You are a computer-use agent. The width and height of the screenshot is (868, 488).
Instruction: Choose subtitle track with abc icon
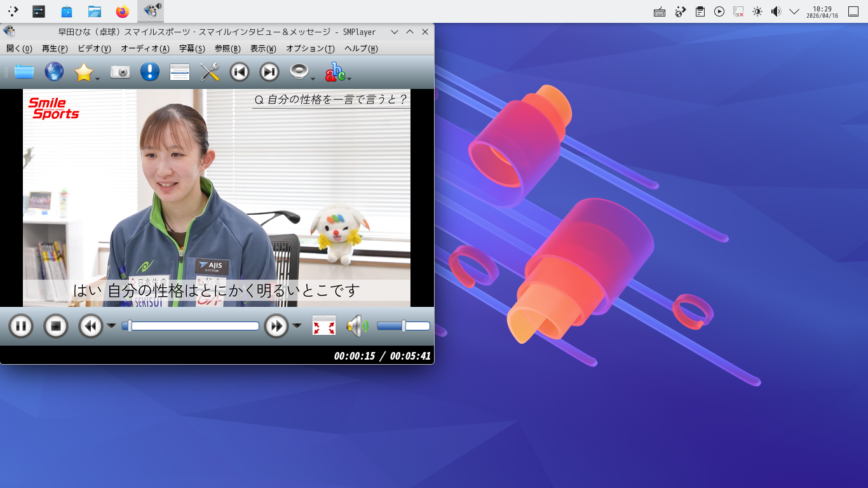coord(335,72)
